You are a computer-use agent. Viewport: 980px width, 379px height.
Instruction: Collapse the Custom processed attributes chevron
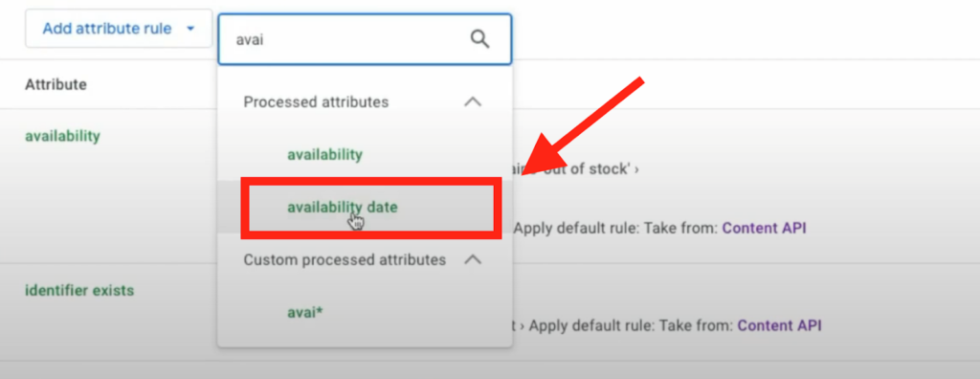(473, 259)
